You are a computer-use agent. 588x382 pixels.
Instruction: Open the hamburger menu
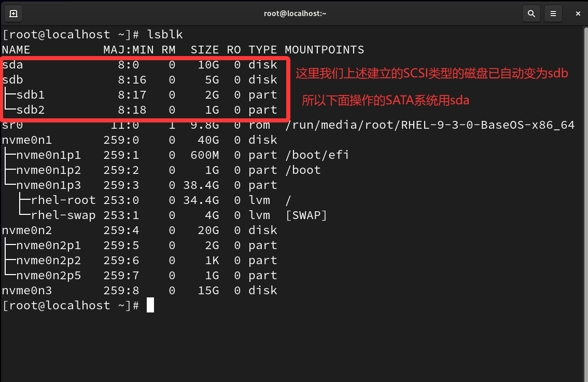point(553,13)
